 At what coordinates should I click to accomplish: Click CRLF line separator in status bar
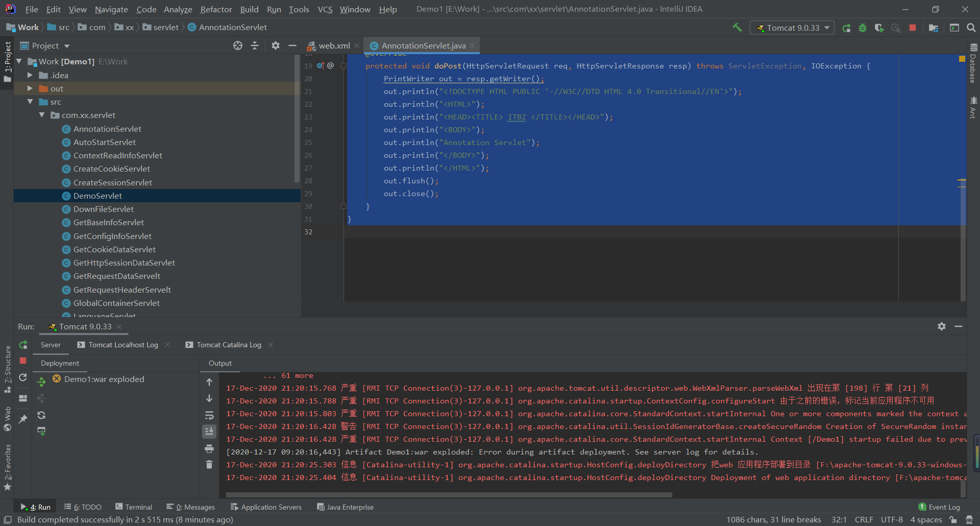864,519
